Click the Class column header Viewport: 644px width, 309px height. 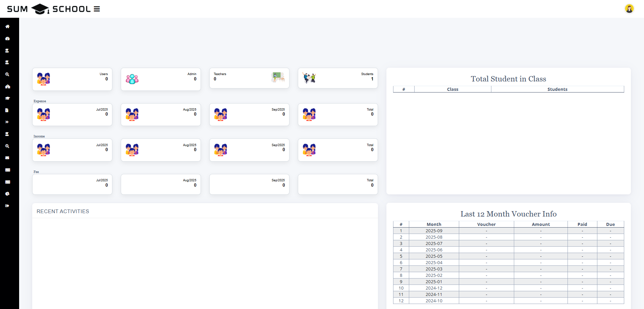coord(452,89)
